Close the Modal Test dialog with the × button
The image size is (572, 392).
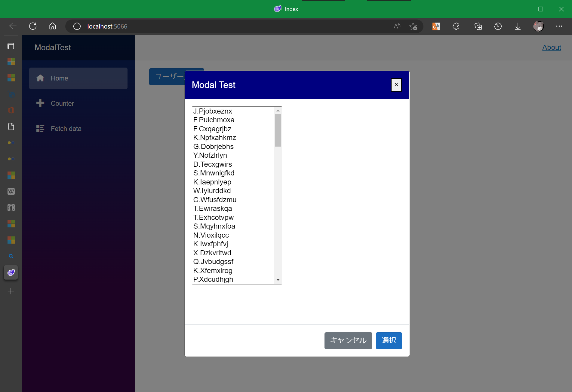[x=396, y=85]
